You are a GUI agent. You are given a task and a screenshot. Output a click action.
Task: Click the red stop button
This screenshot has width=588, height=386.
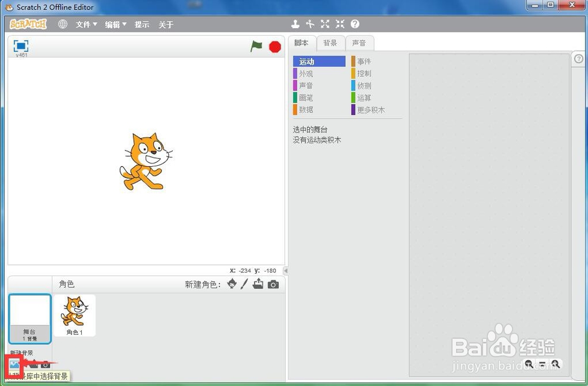[275, 47]
